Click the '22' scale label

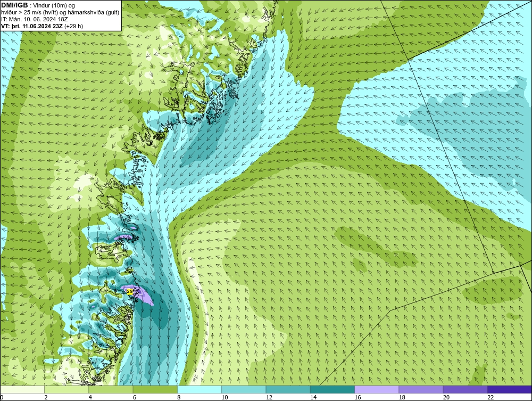491,398
